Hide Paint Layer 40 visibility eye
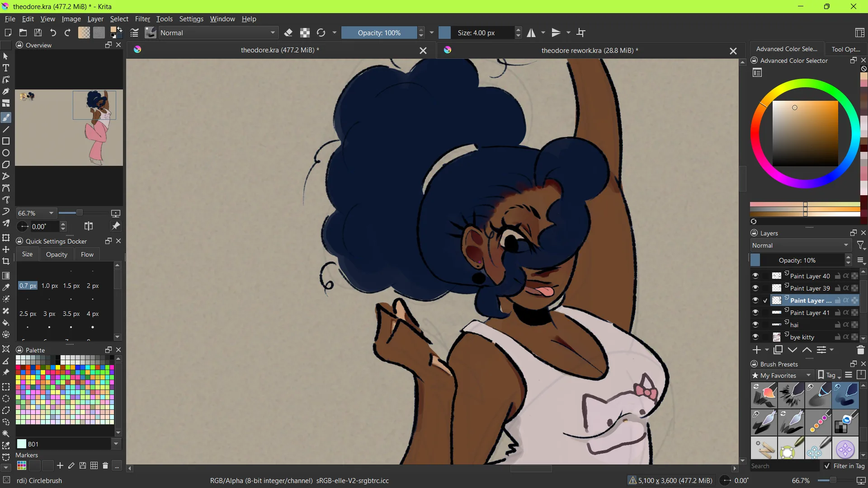The height and width of the screenshot is (488, 868). pos(755,276)
